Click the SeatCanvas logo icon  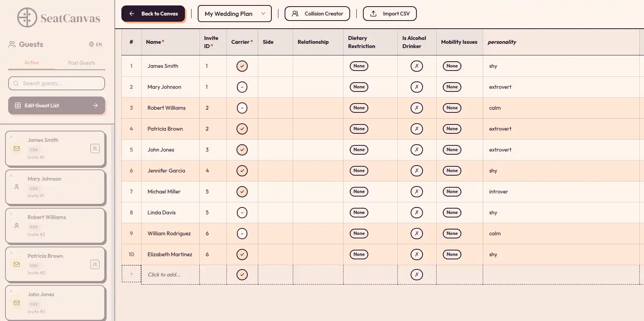point(27,17)
